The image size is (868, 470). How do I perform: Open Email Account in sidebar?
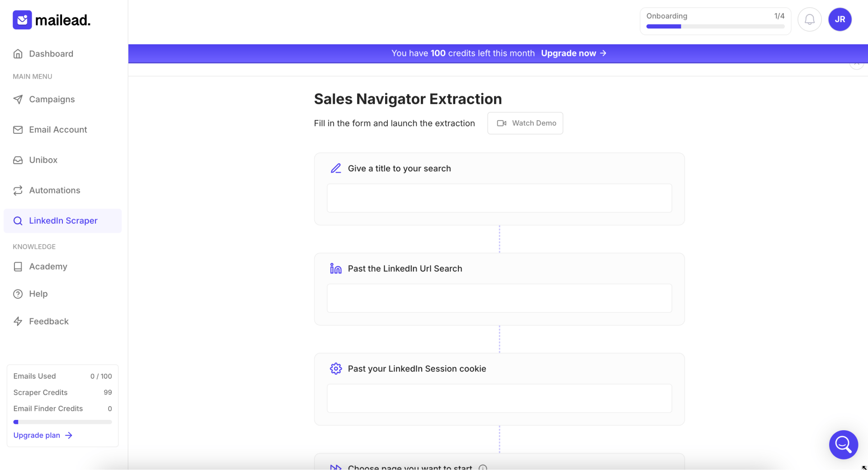click(58, 130)
